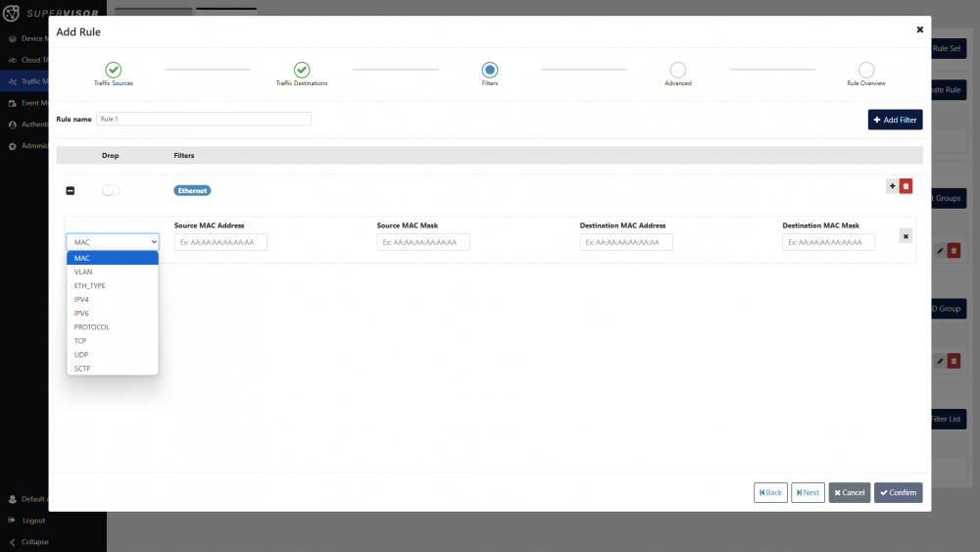The width and height of the screenshot is (980, 552).
Task: Click the plus icon beside the red trash button
Action: point(892,186)
